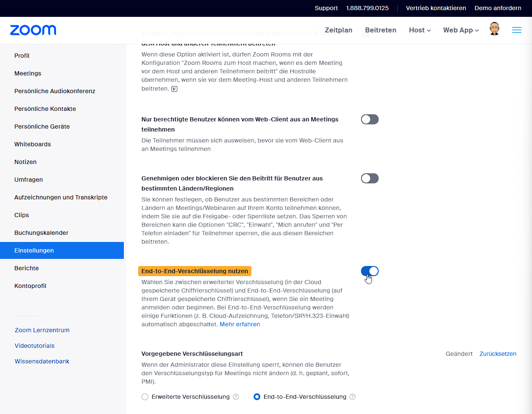Viewport: 532px width, 414px height.
Task: Select Einstellungen in sidebar
Action: [62, 250]
